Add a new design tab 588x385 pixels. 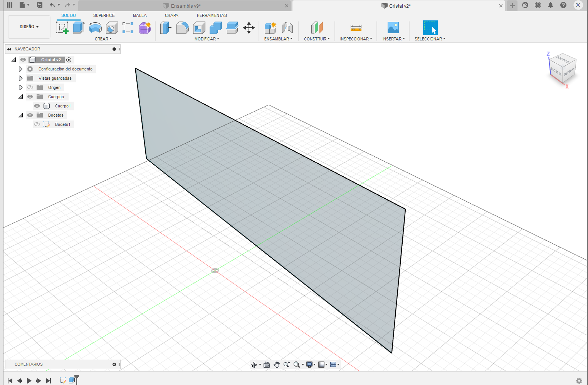pos(512,5)
